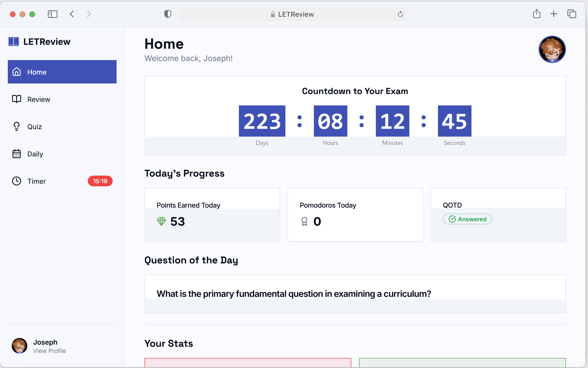Open Daily via the calendar icon
This screenshot has width=588, height=368.
click(x=16, y=154)
